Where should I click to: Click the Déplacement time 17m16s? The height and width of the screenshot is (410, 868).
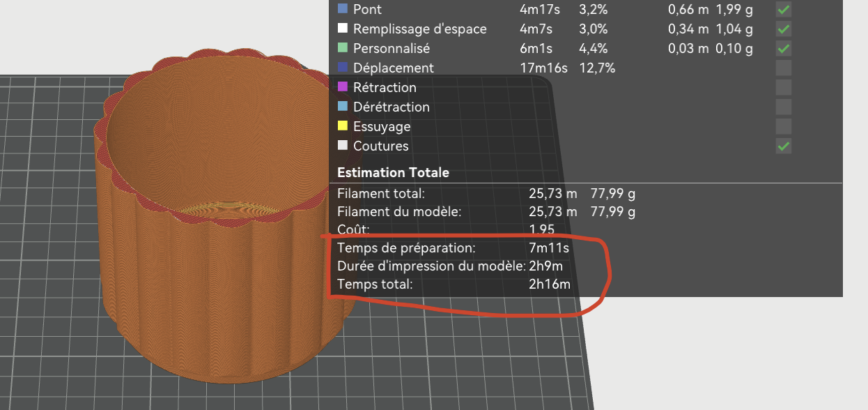544,68
